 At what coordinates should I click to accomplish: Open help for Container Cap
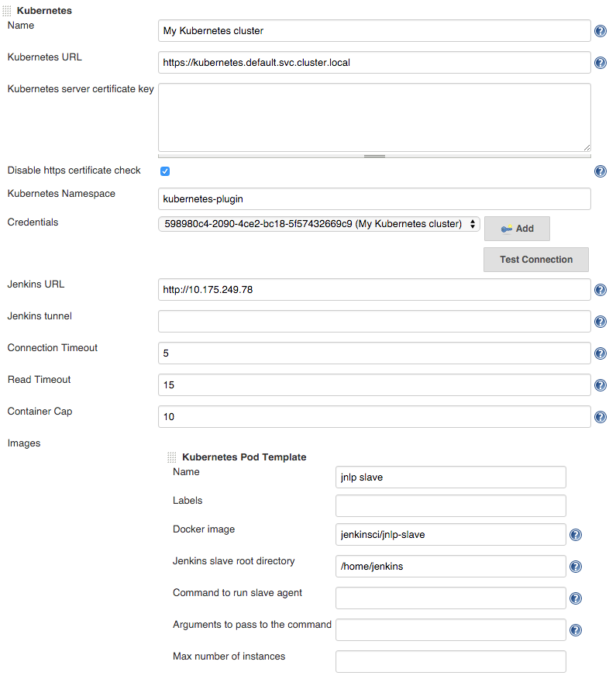pos(600,417)
